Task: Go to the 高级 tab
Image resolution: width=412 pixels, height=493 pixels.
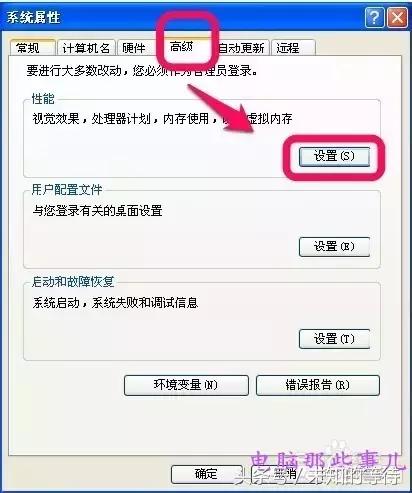Action: tap(182, 47)
